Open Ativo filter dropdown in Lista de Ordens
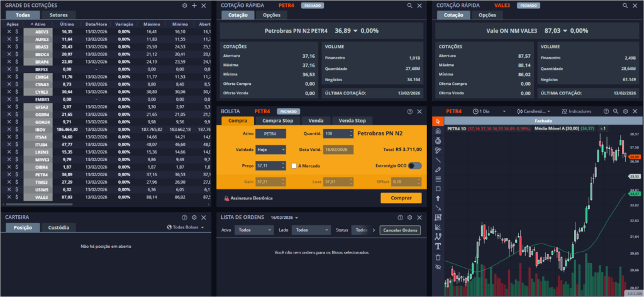This screenshot has height=297, width=644. [x=254, y=230]
